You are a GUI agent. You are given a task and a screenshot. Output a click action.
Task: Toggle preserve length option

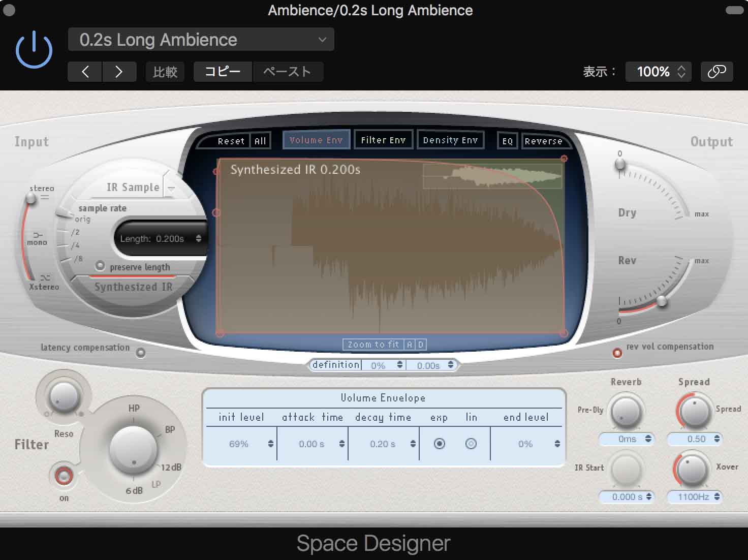click(100, 266)
